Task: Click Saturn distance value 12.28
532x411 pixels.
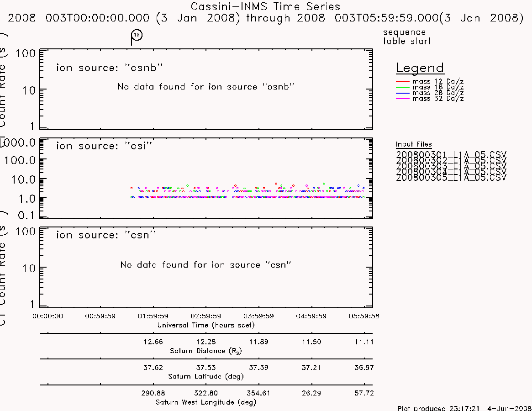Action: [x=206, y=342]
